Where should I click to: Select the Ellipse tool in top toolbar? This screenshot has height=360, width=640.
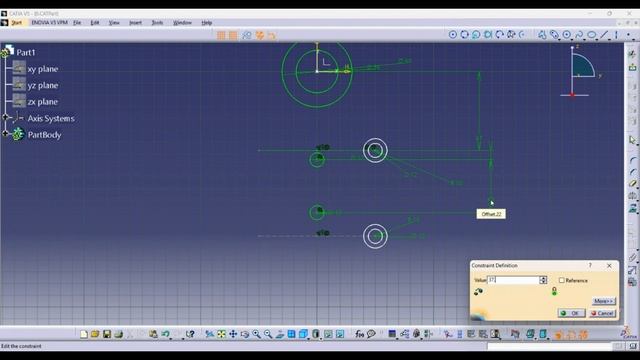pos(591,35)
